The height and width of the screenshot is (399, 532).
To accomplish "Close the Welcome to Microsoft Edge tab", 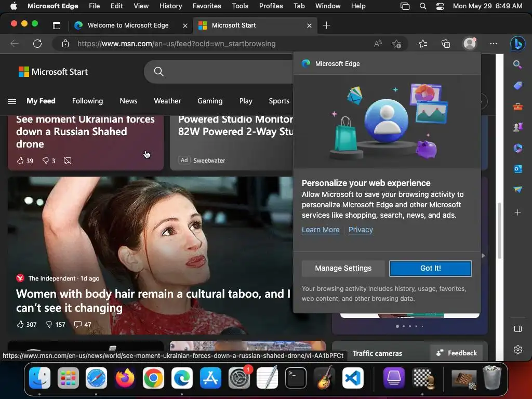I will click(185, 25).
